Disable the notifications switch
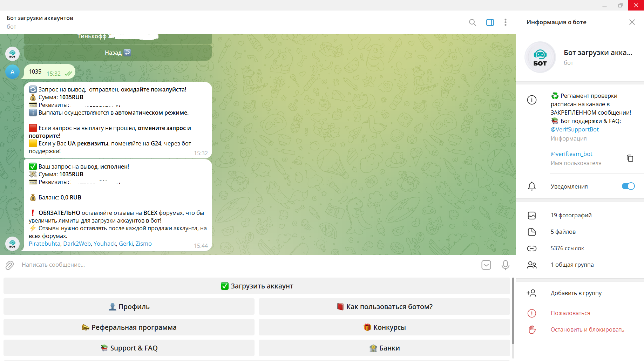Image resolution: width=644 pixels, height=361 pixels. 628,186
